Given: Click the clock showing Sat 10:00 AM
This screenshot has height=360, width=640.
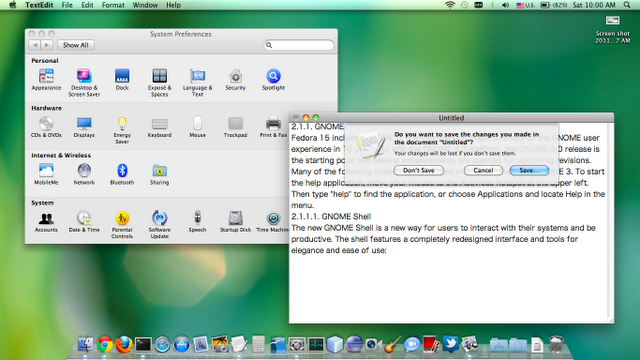Looking at the screenshot, I should [594, 5].
